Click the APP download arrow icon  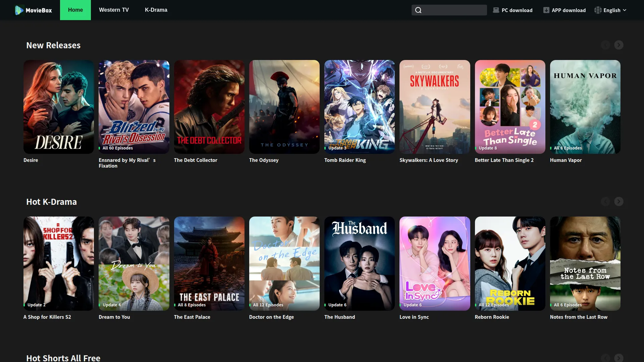click(x=546, y=10)
